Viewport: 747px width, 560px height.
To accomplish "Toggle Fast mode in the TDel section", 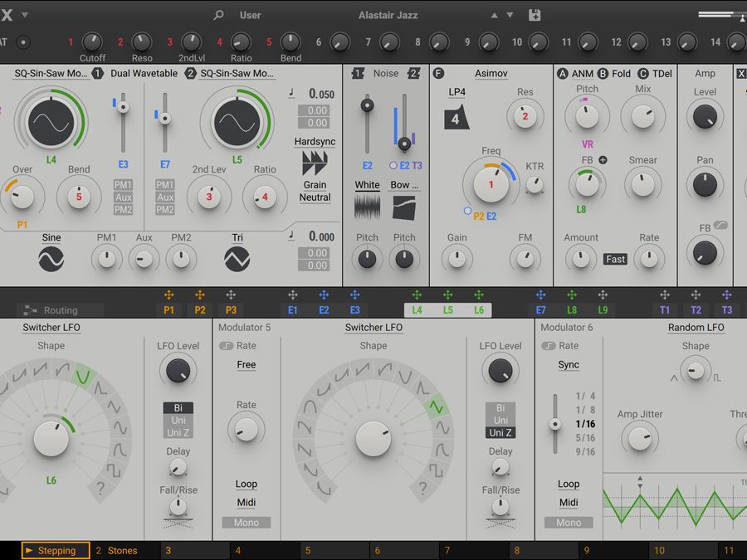I will click(615, 259).
